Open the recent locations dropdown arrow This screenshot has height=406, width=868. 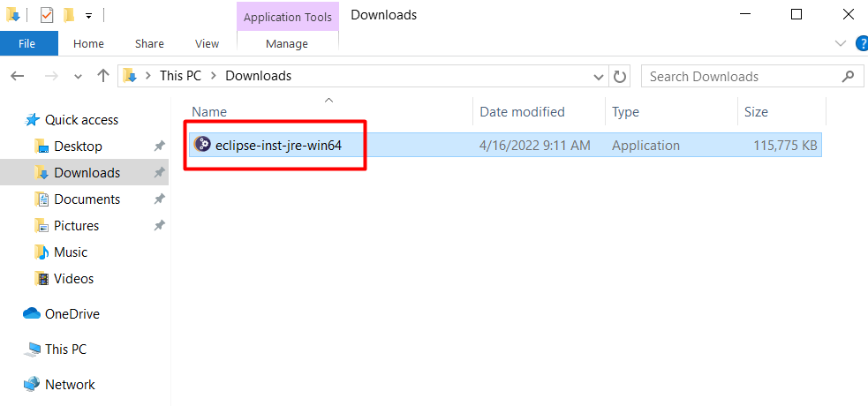(77, 77)
